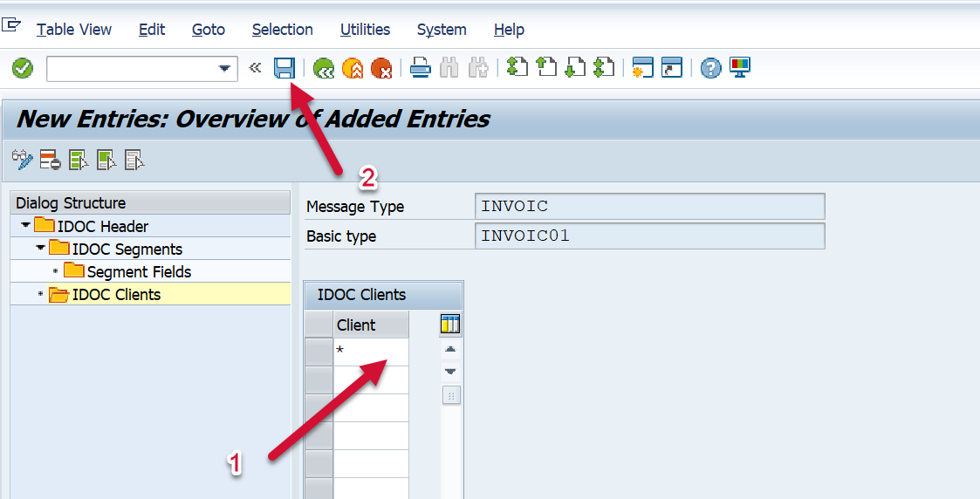Viewport: 980px width, 499px height.
Task: Select the first row in IDOC Clients
Action: 319,352
